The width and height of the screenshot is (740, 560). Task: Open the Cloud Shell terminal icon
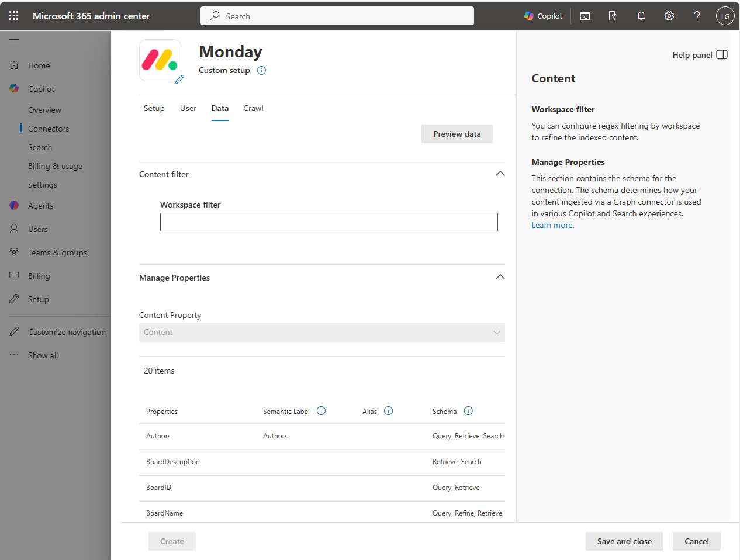pyautogui.click(x=585, y=16)
